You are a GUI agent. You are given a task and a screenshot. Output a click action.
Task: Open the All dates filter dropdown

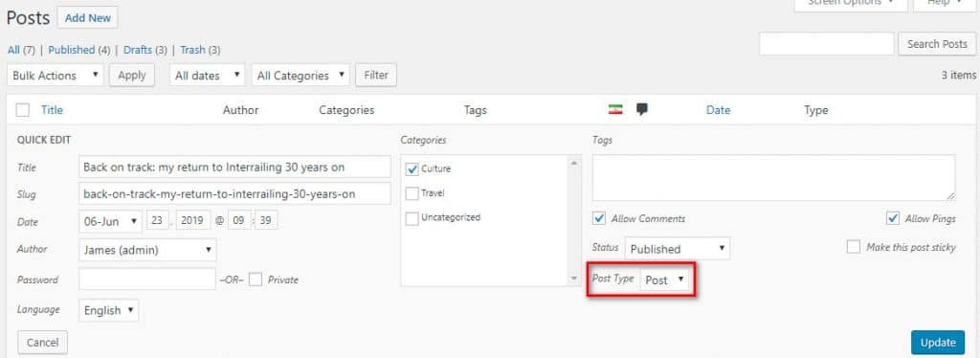coord(207,76)
